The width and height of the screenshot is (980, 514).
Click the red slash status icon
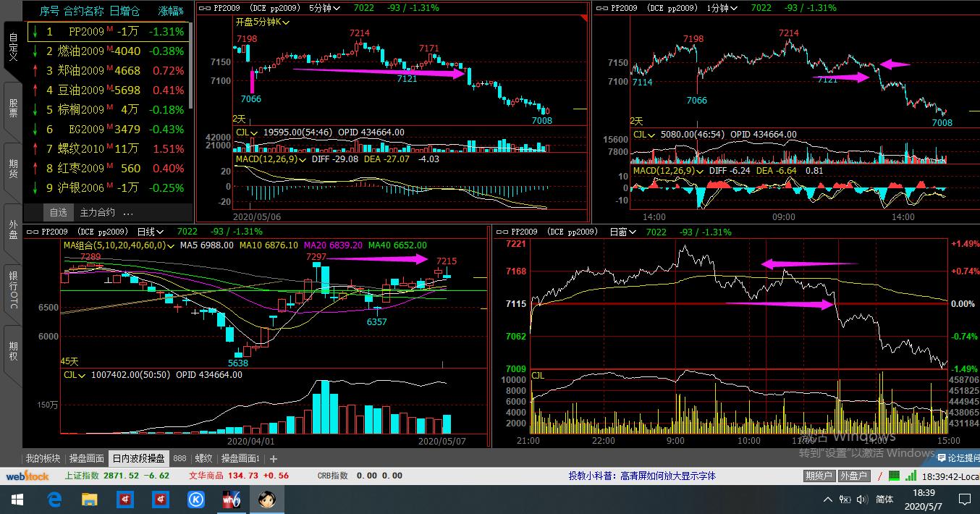click(880, 476)
